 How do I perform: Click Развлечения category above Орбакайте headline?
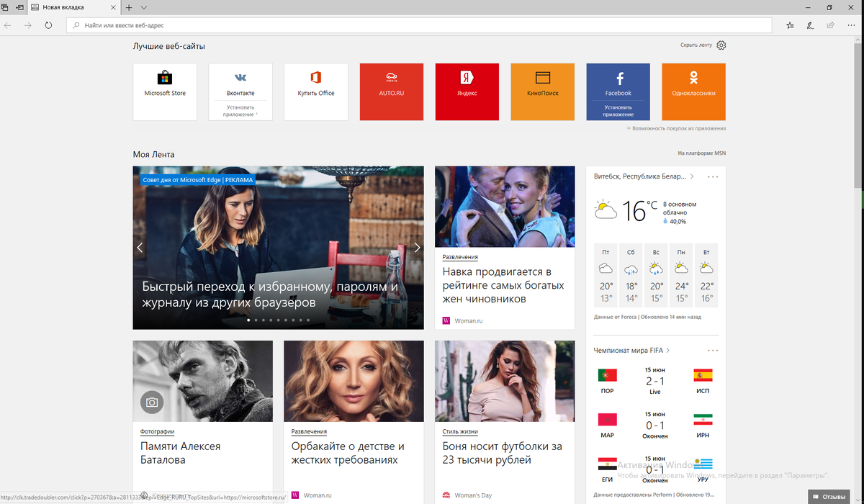[x=309, y=431]
